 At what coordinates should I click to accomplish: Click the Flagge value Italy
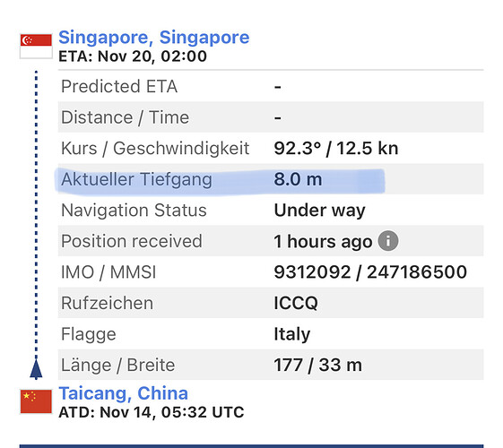click(x=292, y=334)
